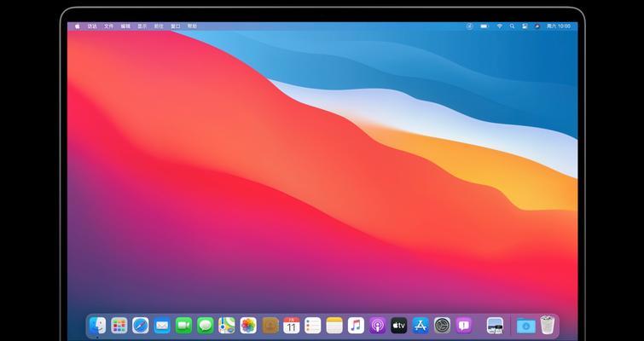Open Podcasts from the Dock
644x341 pixels.
point(378,326)
